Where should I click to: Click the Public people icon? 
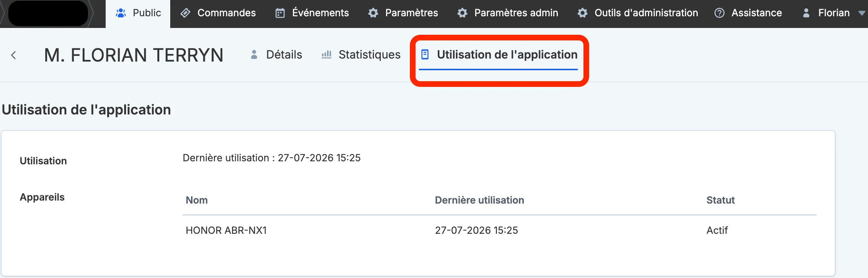[121, 13]
